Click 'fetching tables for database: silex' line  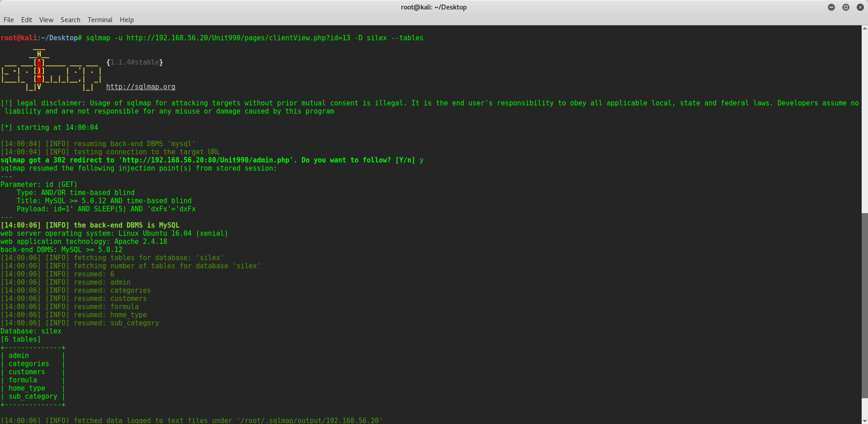tap(112, 258)
